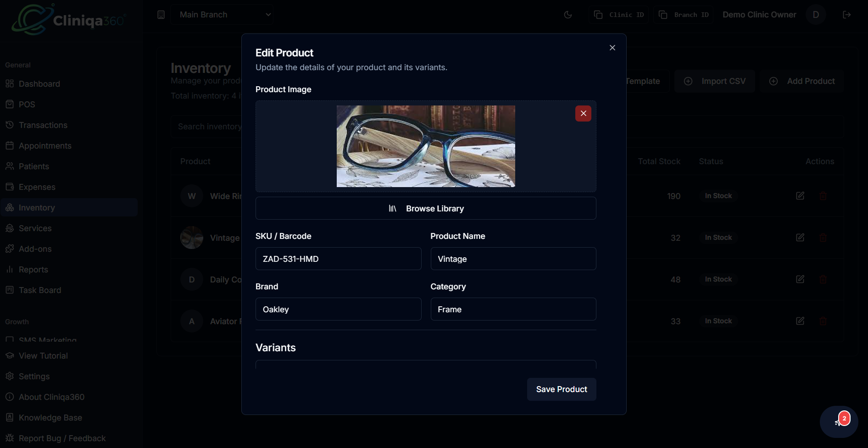Click Import CSV button
Image resolution: width=868 pixels, height=448 pixels.
715,81
